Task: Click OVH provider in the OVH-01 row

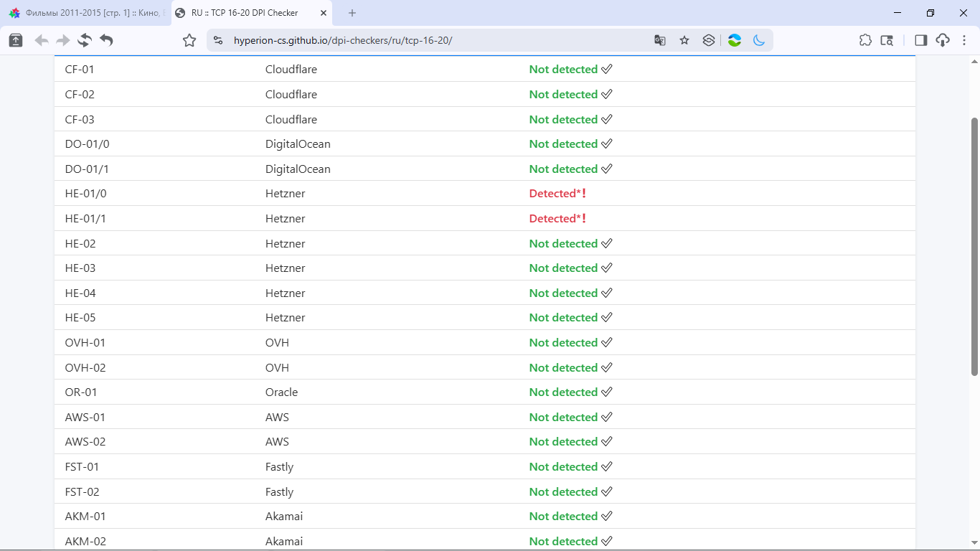Action: coord(277,343)
